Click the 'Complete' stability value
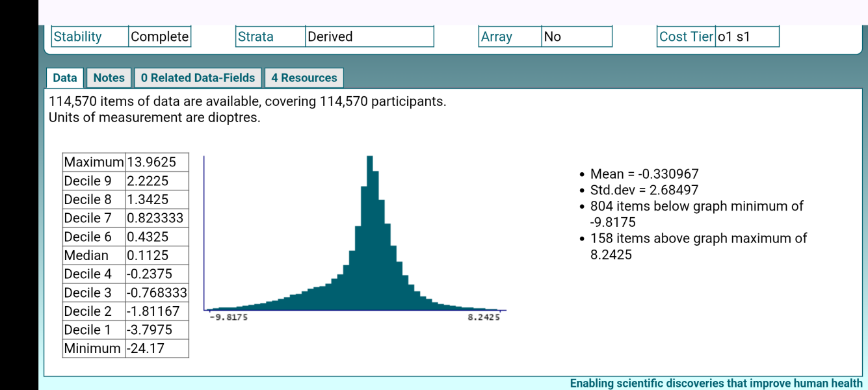This screenshot has width=868, height=390. [159, 37]
